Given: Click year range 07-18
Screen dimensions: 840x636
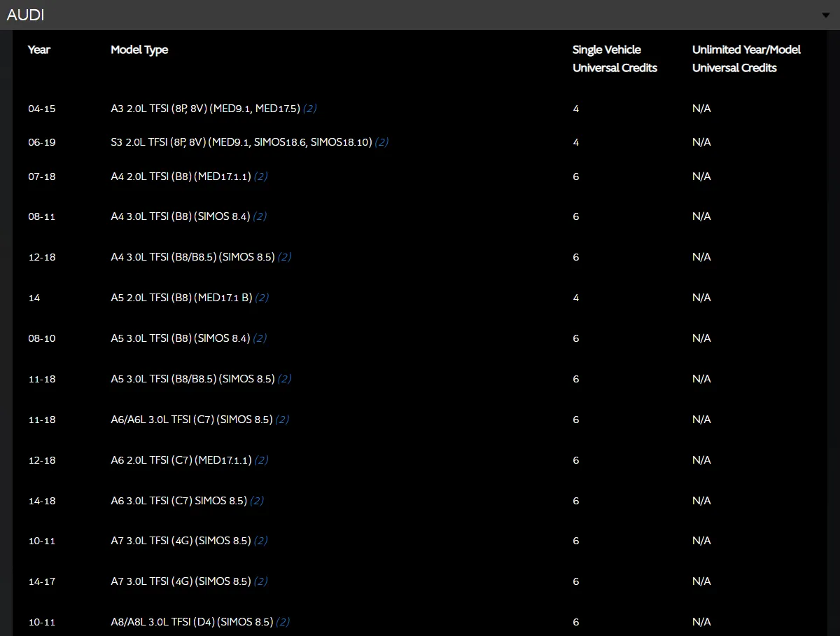Looking at the screenshot, I should pos(41,177).
